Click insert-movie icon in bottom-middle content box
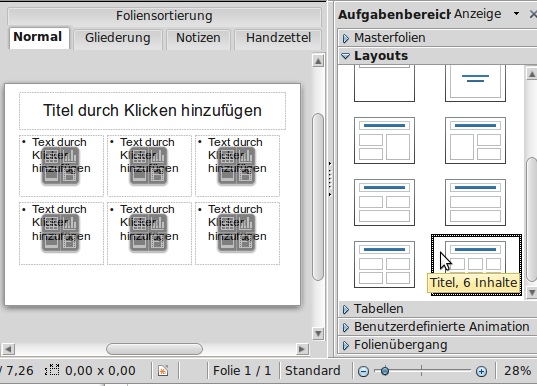537x386 pixels. click(x=158, y=243)
